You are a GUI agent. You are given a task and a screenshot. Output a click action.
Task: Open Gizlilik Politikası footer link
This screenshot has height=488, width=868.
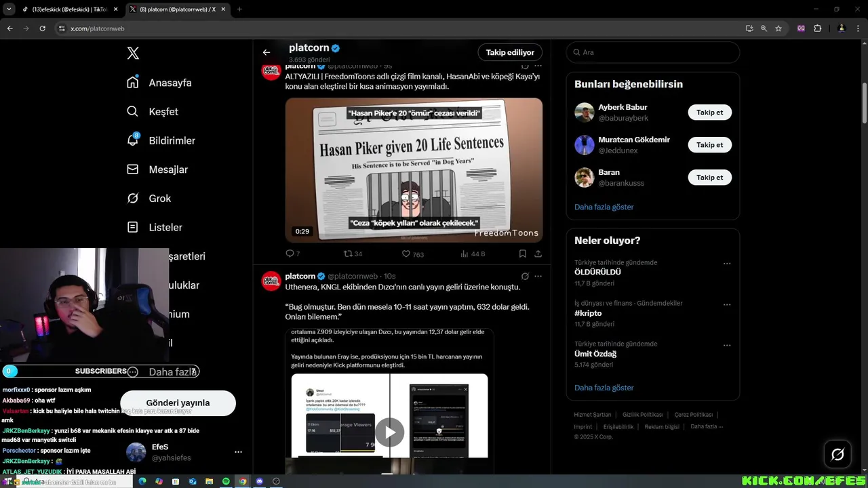click(643, 415)
